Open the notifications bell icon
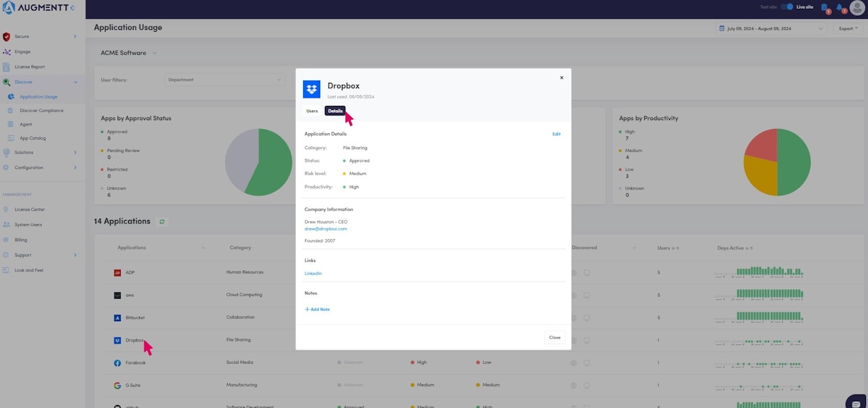The width and height of the screenshot is (868, 408). (x=840, y=7)
